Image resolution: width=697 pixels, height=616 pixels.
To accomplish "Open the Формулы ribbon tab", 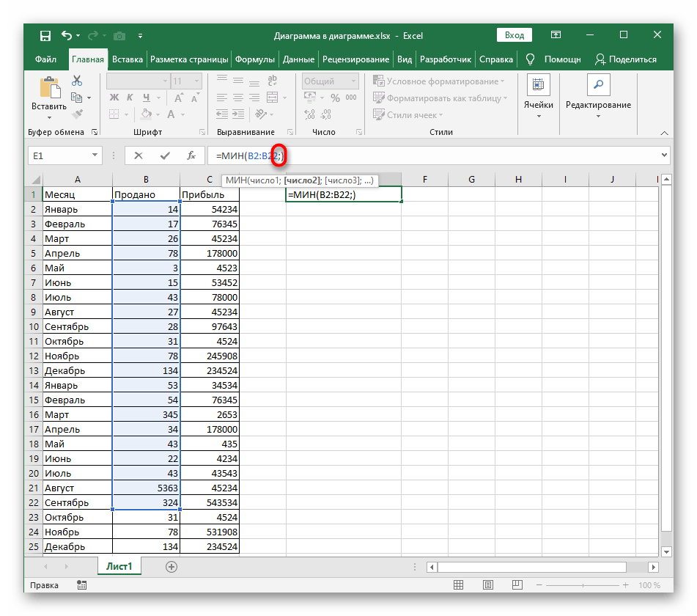I will click(255, 59).
